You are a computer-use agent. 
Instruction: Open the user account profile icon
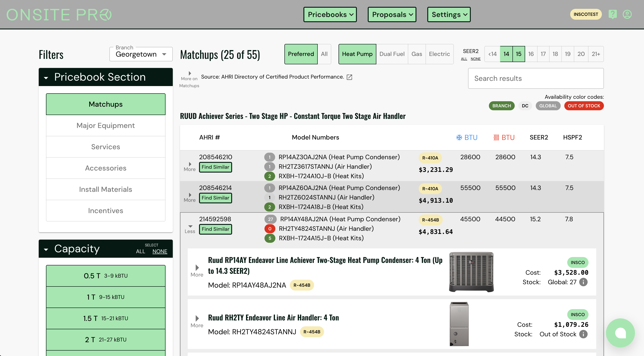627,14
